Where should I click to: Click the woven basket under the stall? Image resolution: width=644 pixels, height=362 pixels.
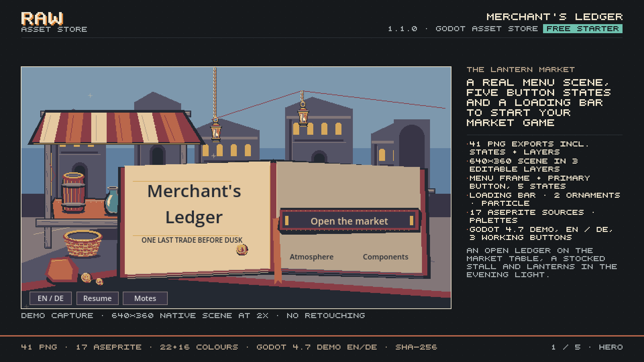click(83, 243)
